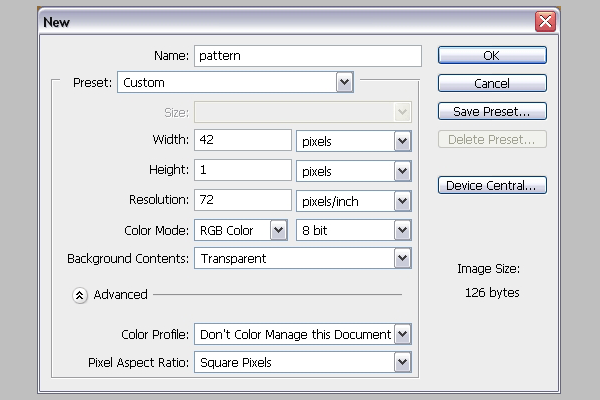Viewport: 600px width, 400px height.
Task: Confirm with the OK button
Action: pos(492,56)
